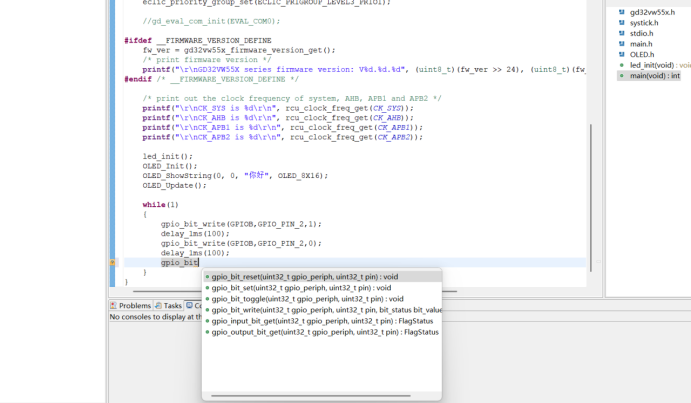Image resolution: width=691 pixels, height=403 pixels.
Task: Click green function icon next to gpio_bit_reset
Action: point(208,277)
